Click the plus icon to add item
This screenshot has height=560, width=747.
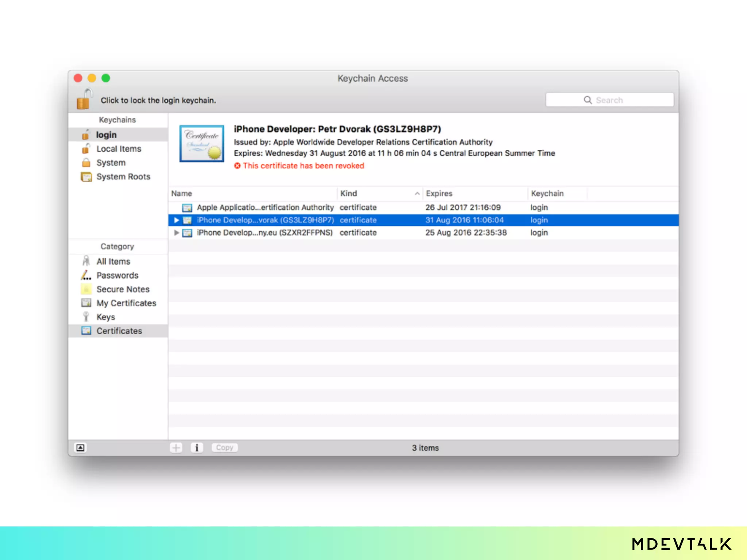[176, 447]
